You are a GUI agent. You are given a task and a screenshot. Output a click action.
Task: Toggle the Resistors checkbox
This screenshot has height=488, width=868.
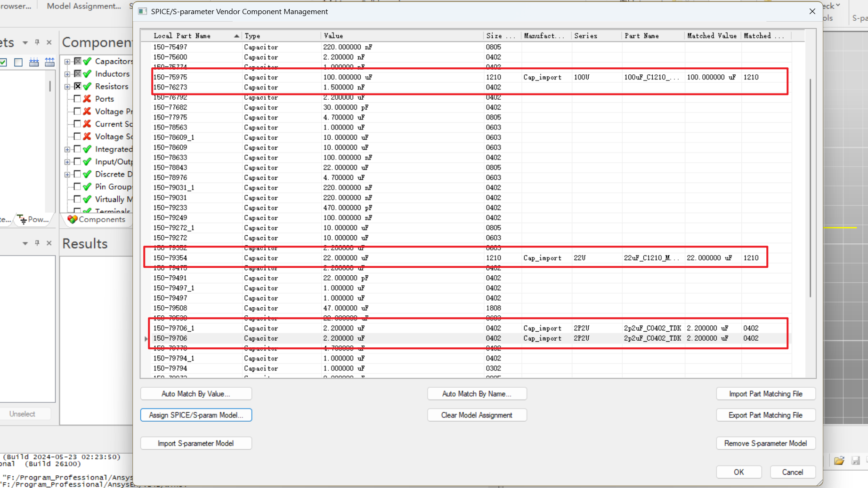pyautogui.click(x=78, y=86)
